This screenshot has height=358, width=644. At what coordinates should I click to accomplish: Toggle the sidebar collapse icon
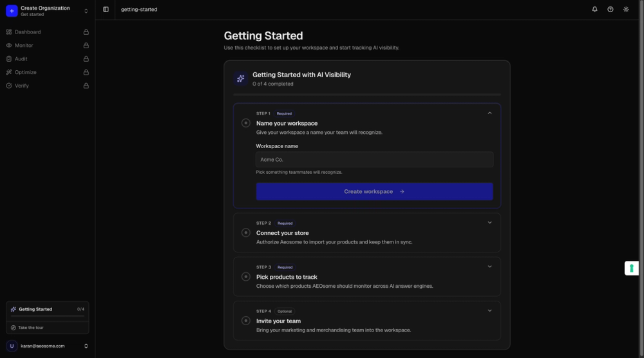point(106,10)
